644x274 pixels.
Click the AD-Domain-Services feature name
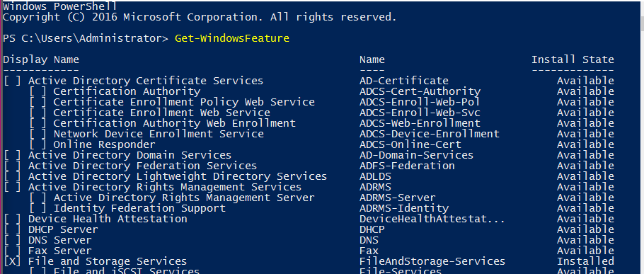(x=416, y=155)
